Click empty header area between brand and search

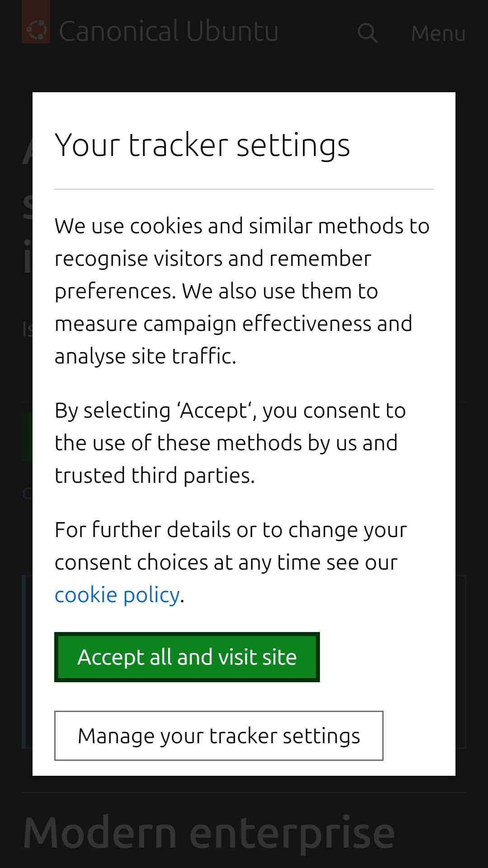[x=317, y=33]
